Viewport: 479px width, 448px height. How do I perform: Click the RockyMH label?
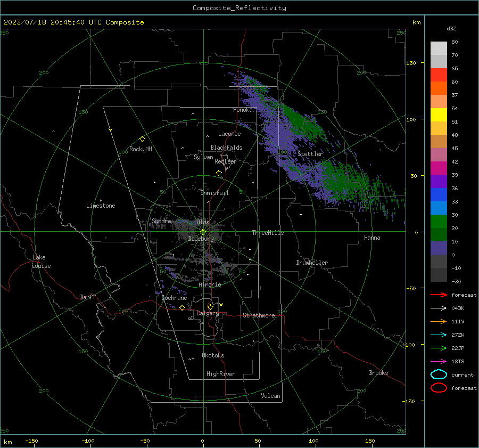tap(141, 149)
